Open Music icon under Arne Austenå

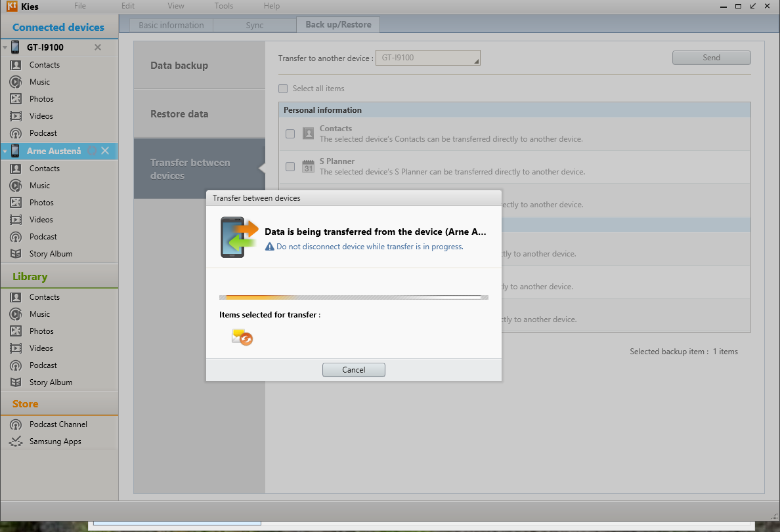(x=16, y=186)
